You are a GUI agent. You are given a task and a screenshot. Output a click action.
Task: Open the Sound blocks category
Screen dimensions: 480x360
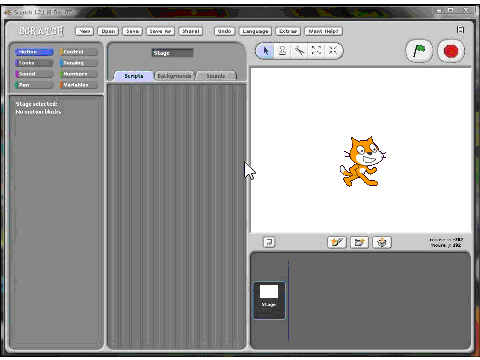34,74
